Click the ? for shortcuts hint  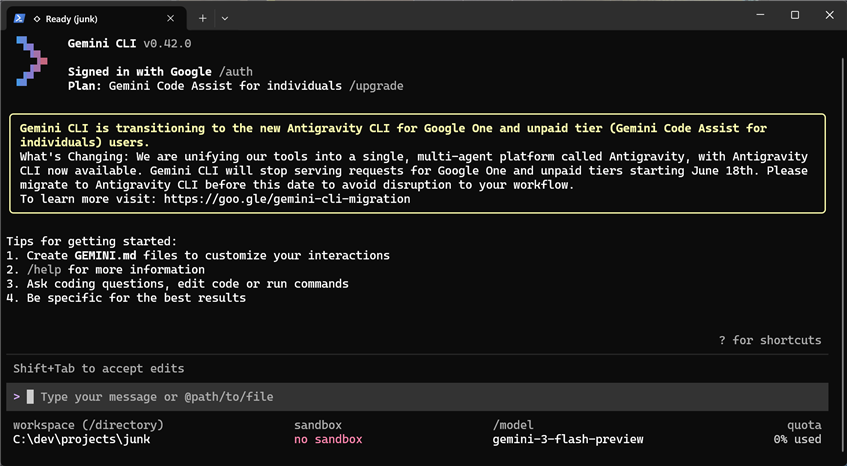coord(770,340)
